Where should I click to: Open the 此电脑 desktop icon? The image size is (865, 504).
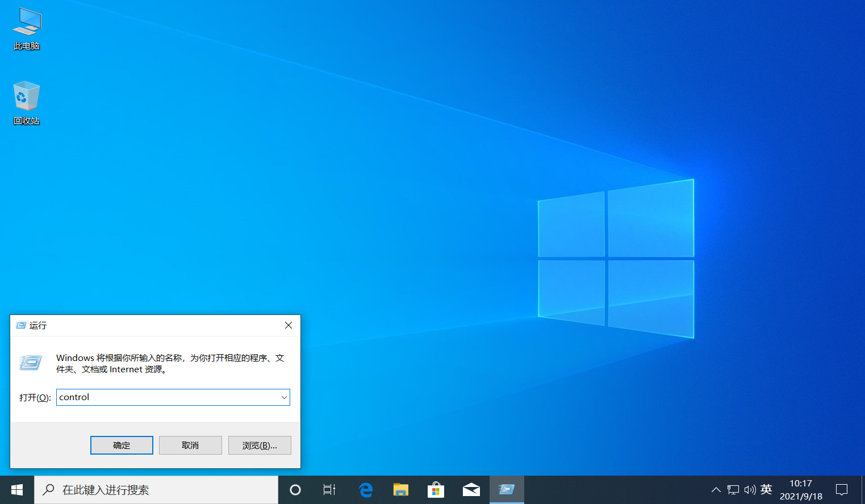pos(27,29)
